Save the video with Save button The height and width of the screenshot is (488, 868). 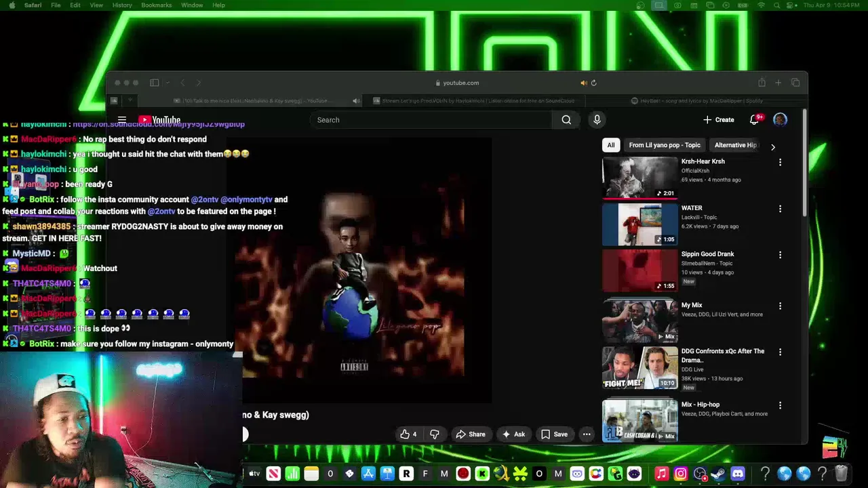point(554,434)
